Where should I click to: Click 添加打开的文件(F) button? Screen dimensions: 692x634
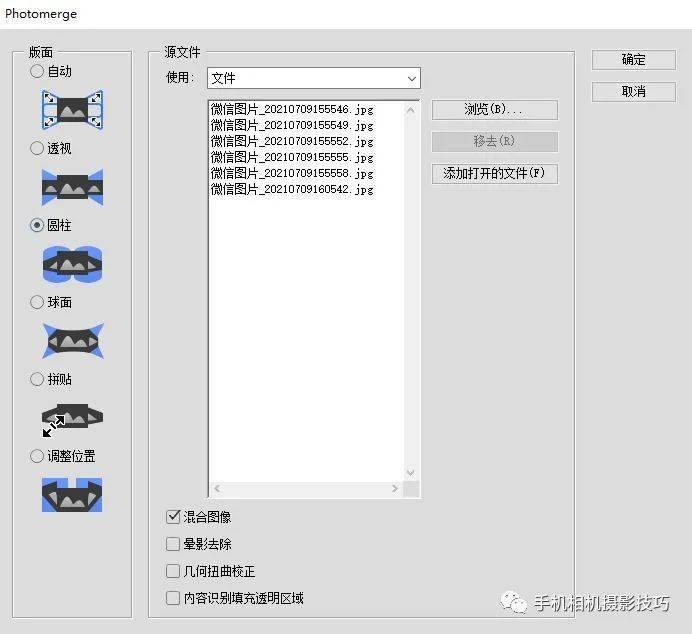495,173
